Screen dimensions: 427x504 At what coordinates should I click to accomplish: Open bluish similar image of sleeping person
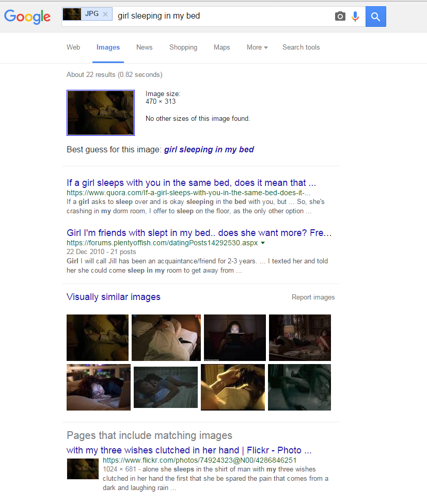coord(165,387)
